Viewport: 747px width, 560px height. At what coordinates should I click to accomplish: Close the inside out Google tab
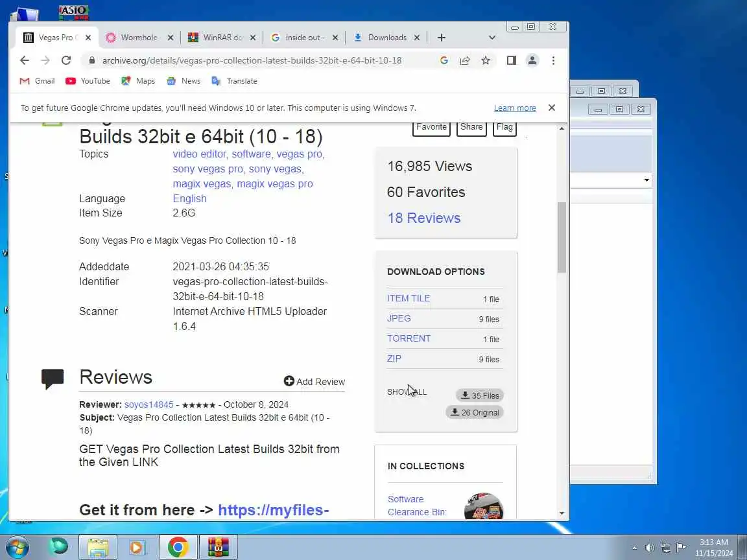pos(335,38)
